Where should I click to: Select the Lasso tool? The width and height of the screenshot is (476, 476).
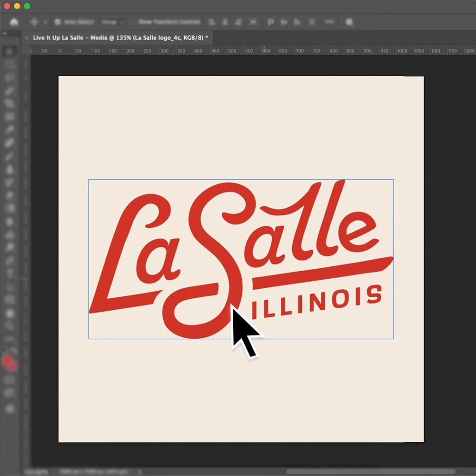[10, 77]
